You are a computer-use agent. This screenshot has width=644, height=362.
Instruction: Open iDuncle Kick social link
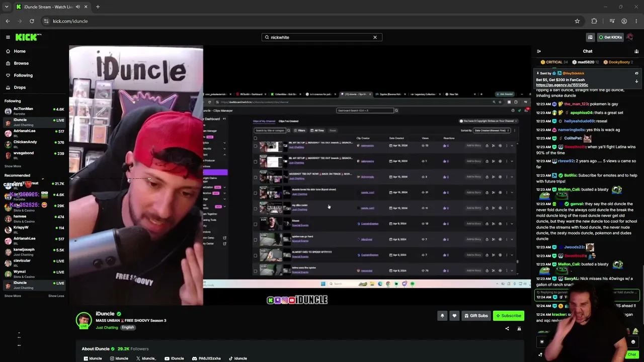tap(93, 358)
